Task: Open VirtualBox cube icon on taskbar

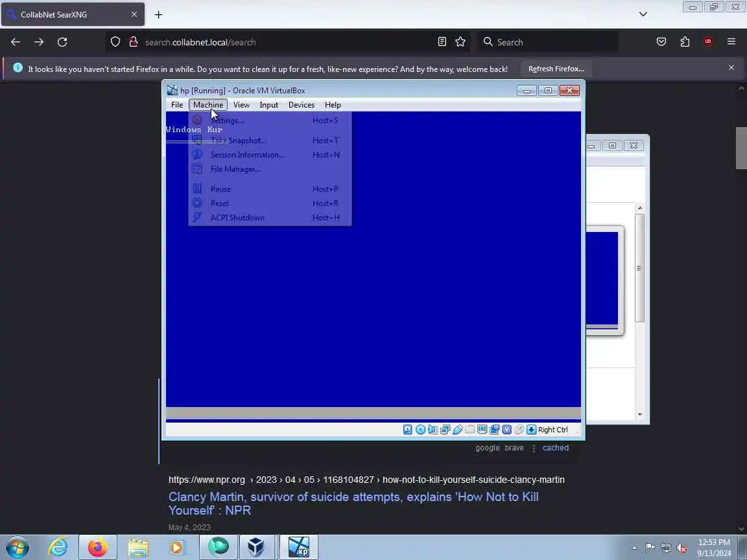Action: [256, 547]
